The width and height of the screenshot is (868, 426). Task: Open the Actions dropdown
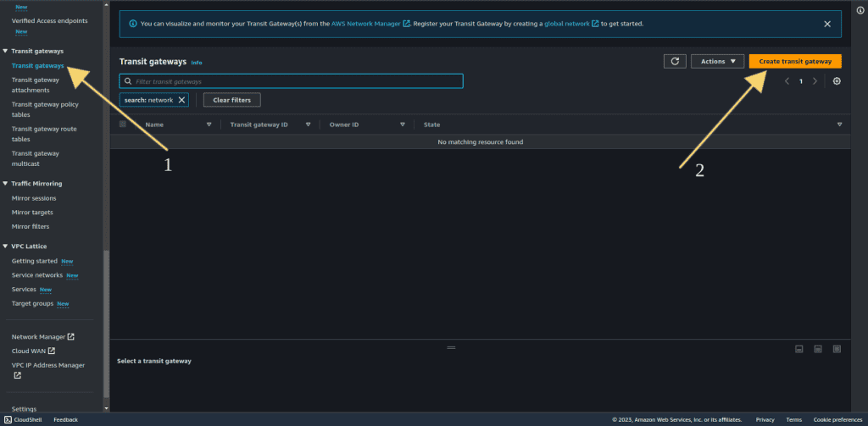pos(717,61)
